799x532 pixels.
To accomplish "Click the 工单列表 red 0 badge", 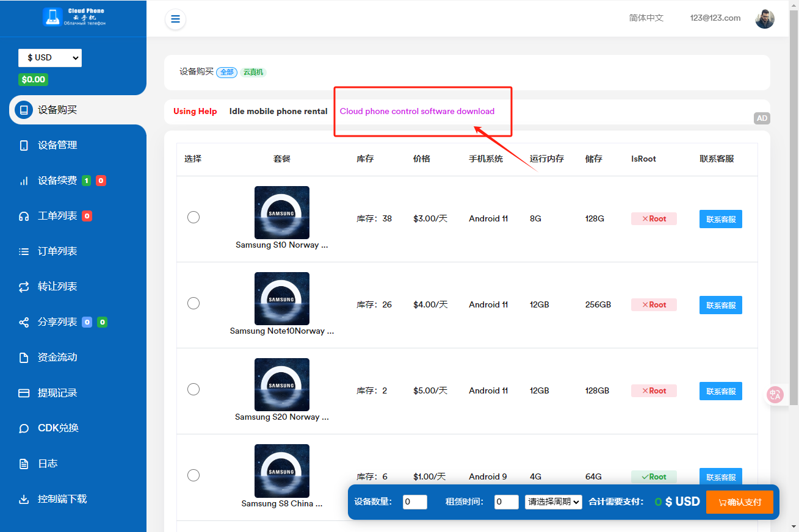I will click(87, 216).
